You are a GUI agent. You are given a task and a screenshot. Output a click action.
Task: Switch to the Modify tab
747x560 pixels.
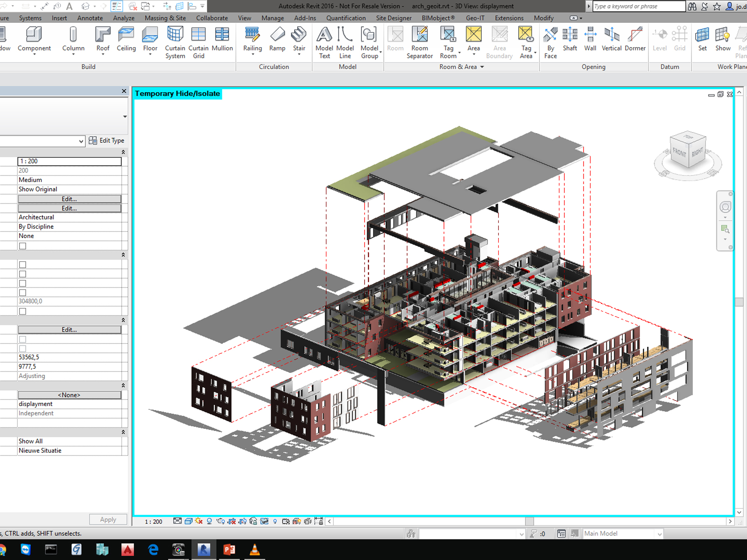(x=544, y=18)
